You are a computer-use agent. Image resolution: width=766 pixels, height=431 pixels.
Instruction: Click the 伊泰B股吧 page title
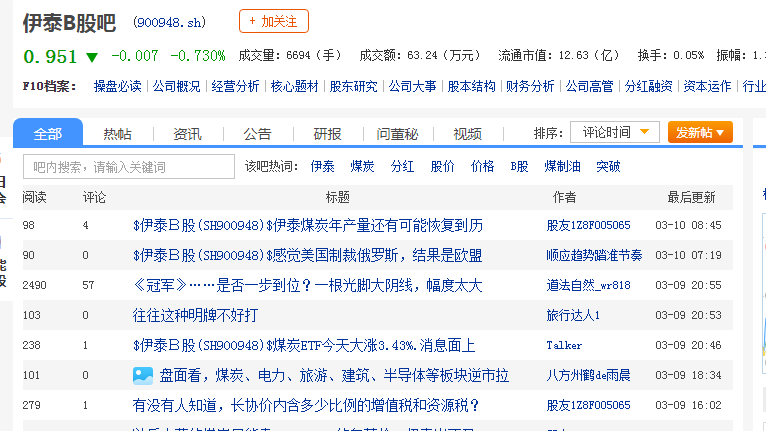[x=69, y=23]
